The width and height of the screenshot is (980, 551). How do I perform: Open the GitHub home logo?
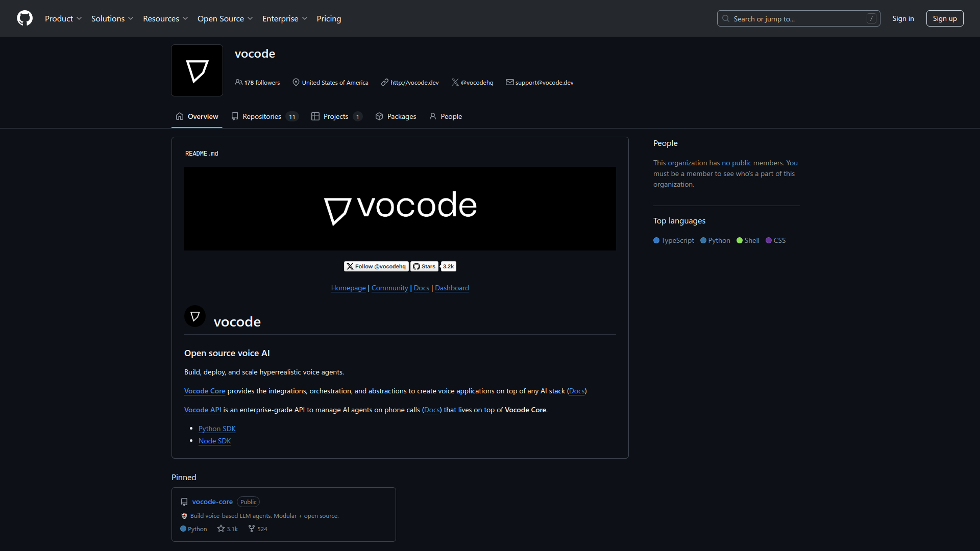24,18
